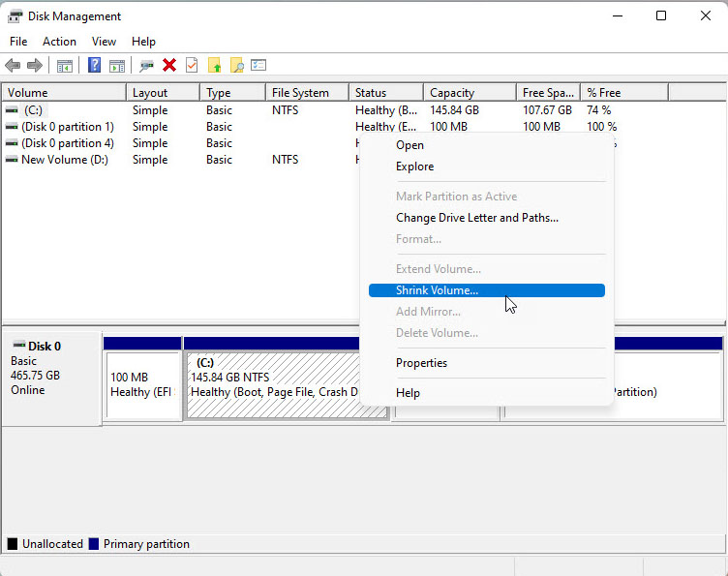
Task: Click the folder with green up arrow icon
Action: click(x=215, y=66)
